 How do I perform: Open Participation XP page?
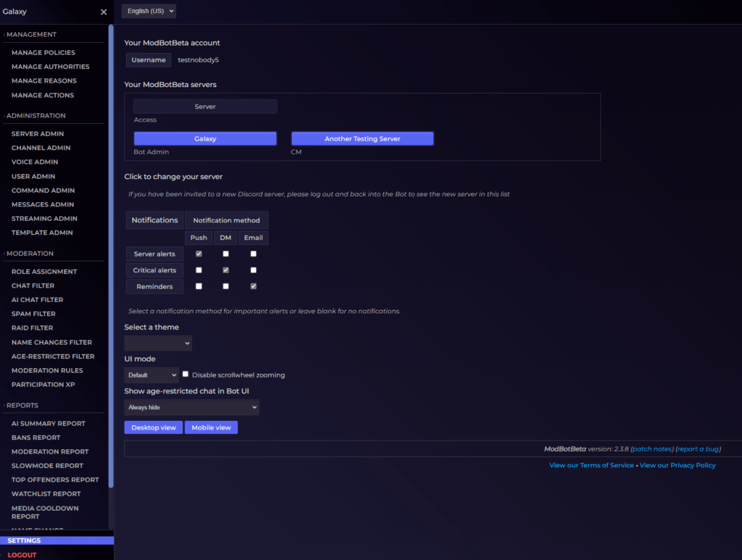(43, 385)
